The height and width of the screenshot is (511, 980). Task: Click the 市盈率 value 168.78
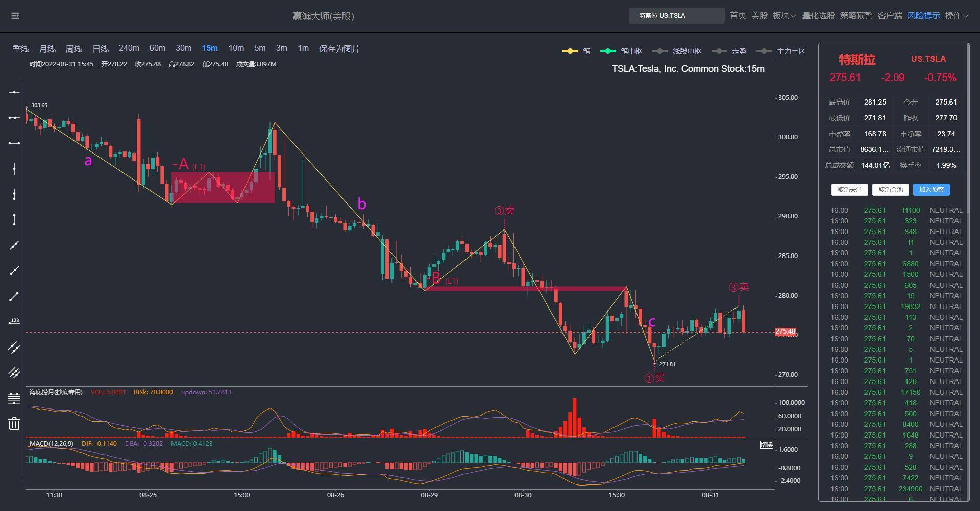[x=875, y=134]
